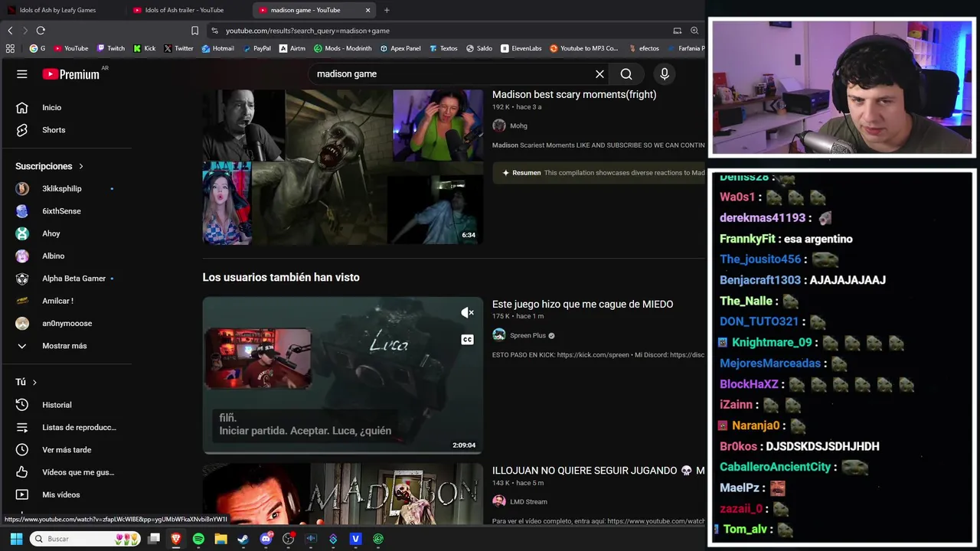Open Spotify from the taskbar
The height and width of the screenshot is (551, 980).
(198, 539)
